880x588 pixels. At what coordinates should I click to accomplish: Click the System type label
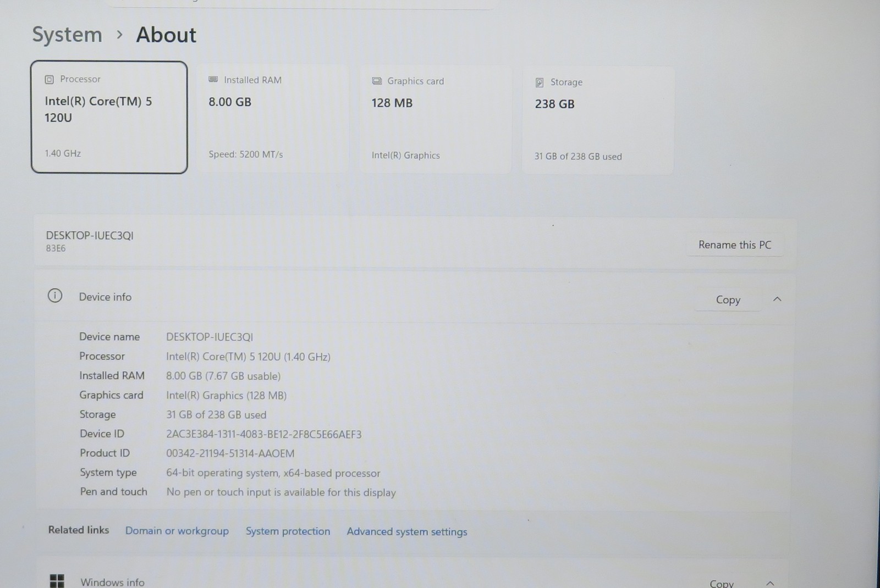point(108,473)
